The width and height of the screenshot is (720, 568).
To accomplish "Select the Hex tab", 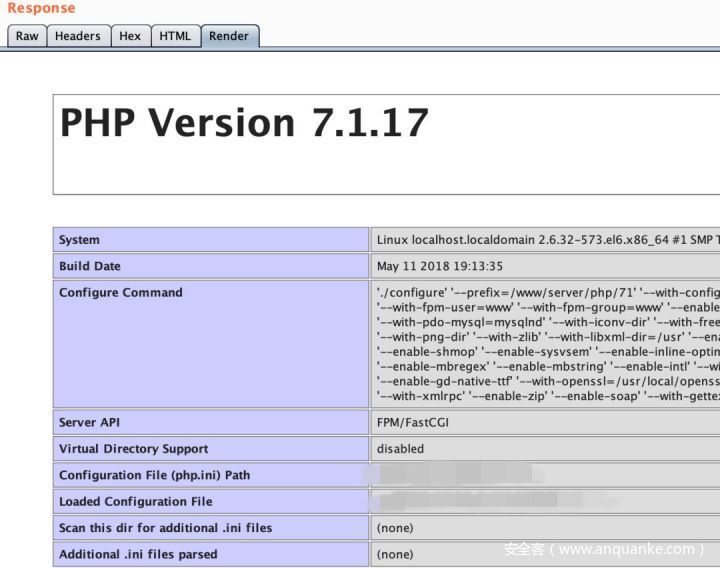I will point(130,36).
